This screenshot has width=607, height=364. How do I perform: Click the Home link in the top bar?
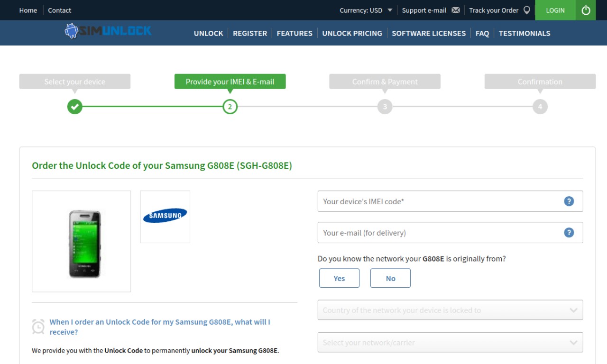(x=28, y=10)
